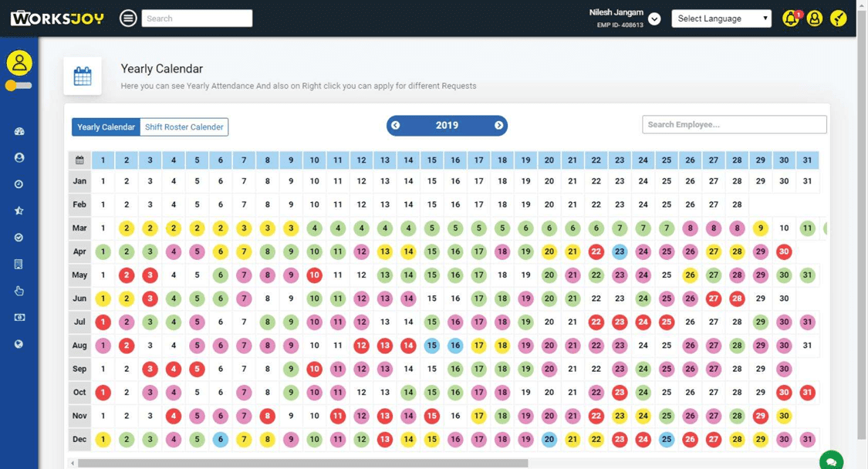The image size is (868, 469).
Task: Open the notifications bell icon
Action: tap(790, 19)
